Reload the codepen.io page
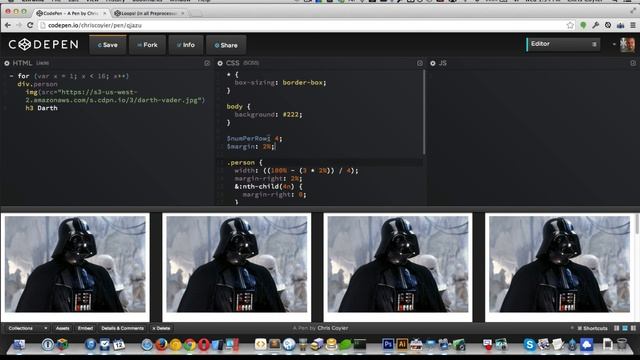 pyautogui.click(x=30, y=25)
